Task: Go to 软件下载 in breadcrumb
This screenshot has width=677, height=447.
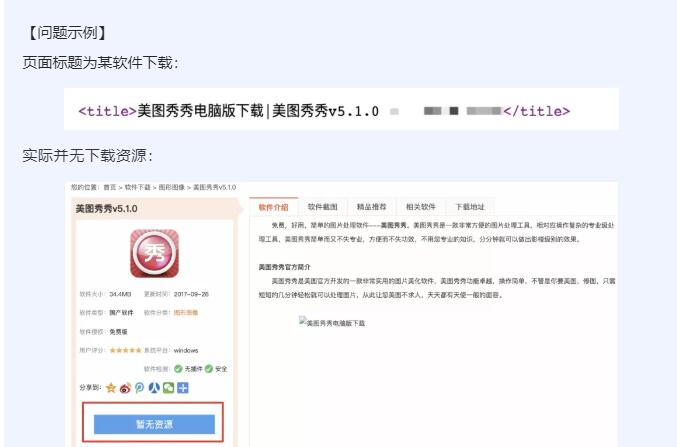Action: tap(137, 187)
